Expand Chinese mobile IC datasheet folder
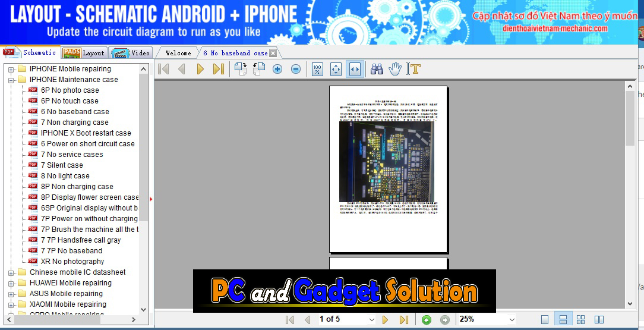This screenshot has height=330, width=644. coord(11,272)
